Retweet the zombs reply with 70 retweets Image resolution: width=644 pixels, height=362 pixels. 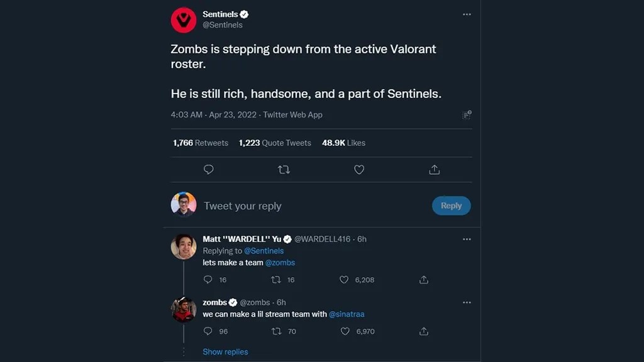coord(276,331)
